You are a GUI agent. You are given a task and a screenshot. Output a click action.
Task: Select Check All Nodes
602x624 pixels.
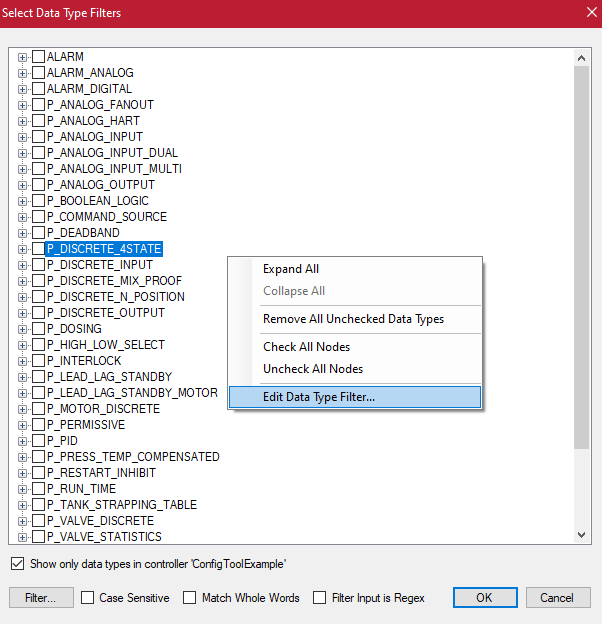(x=355, y=347)
